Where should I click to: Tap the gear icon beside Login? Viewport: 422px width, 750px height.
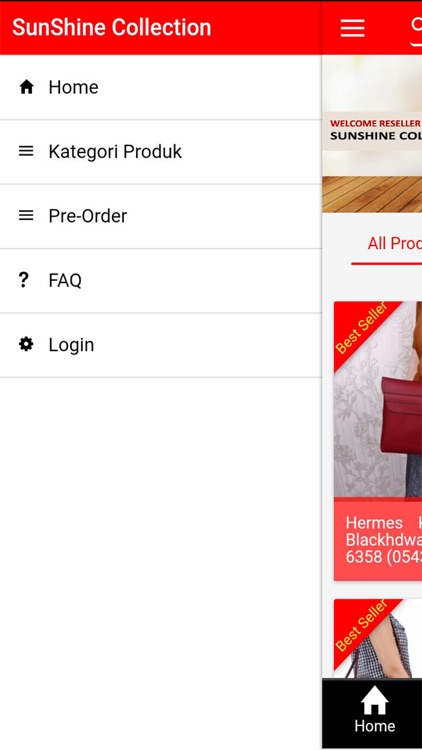(26, 344)
